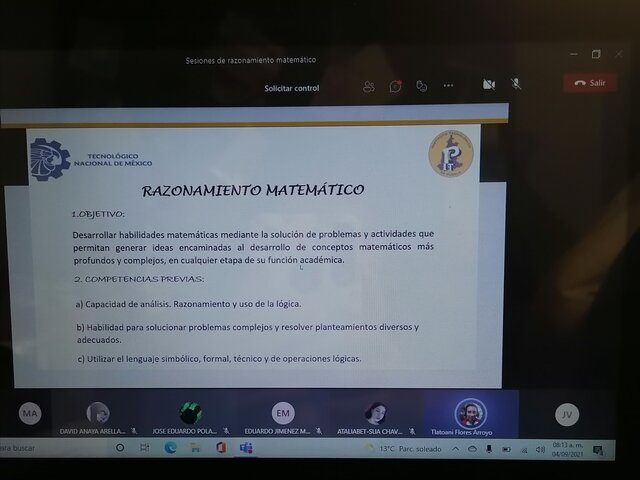Open the reactions and raise hand menu
The height and width of the screenshot is (480, 640).
(x=422, y=86)
